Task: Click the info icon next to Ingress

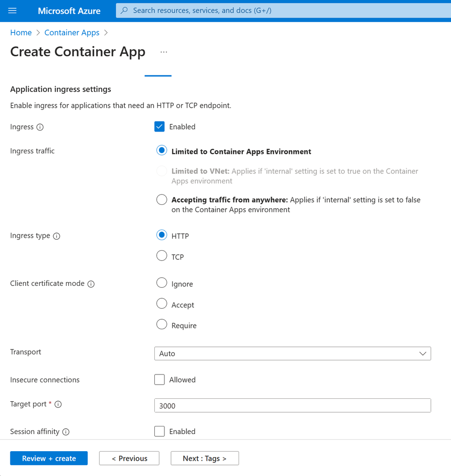Action: click(x=40, y=127)
